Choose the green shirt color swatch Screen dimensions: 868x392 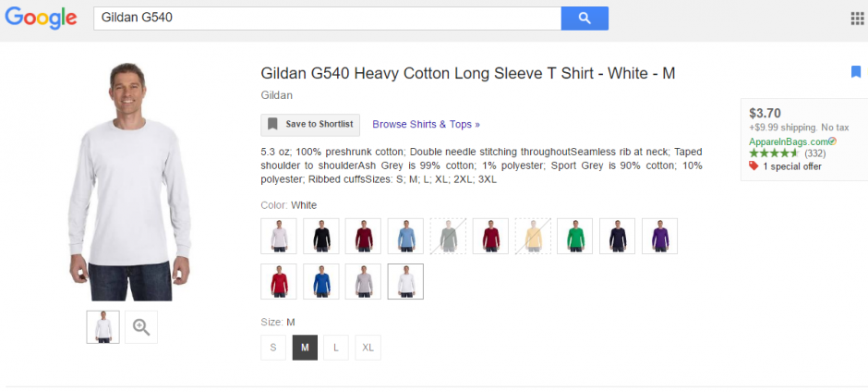tap(575, 236)
